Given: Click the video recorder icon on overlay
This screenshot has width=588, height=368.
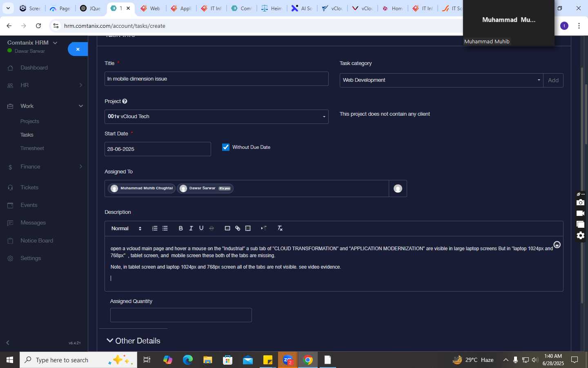Looking at the screenshot, I should 580,213.
